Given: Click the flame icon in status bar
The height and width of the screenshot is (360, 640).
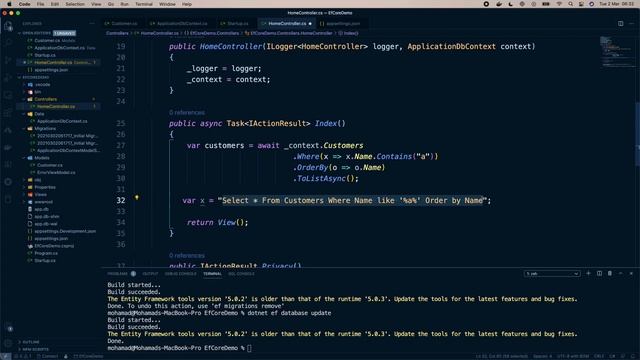Looking at the screenshot, I should tap(65, 356).
